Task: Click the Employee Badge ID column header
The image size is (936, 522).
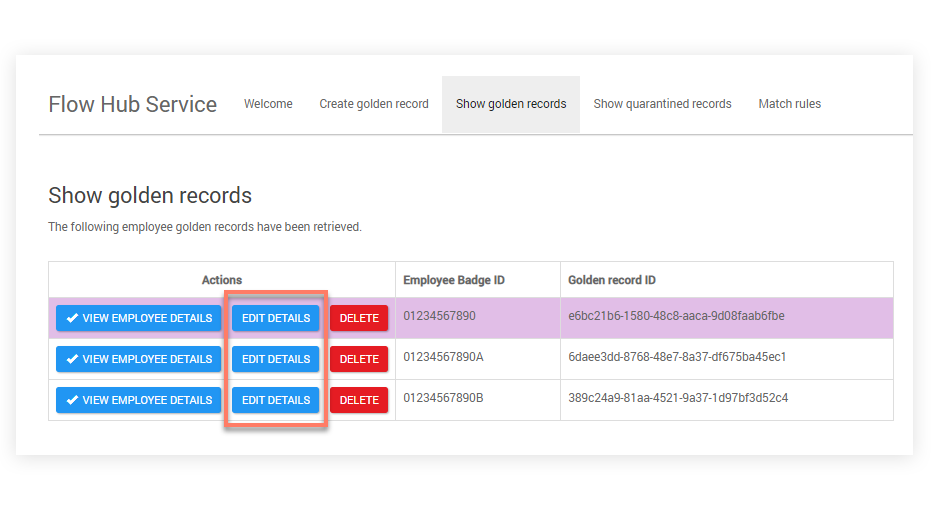Action: pos(454,280)
